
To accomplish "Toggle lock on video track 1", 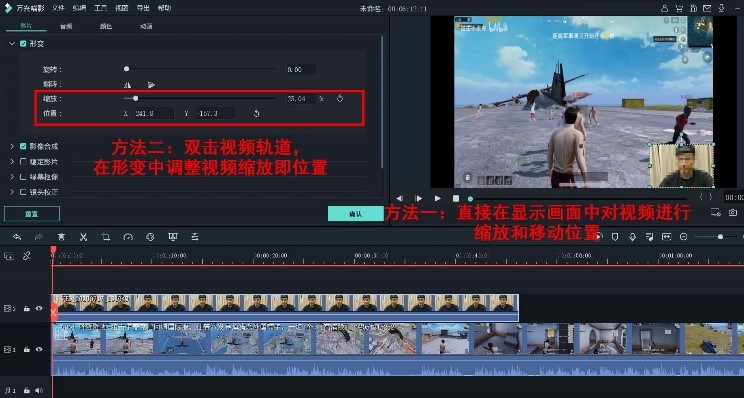I will point(27,350).
